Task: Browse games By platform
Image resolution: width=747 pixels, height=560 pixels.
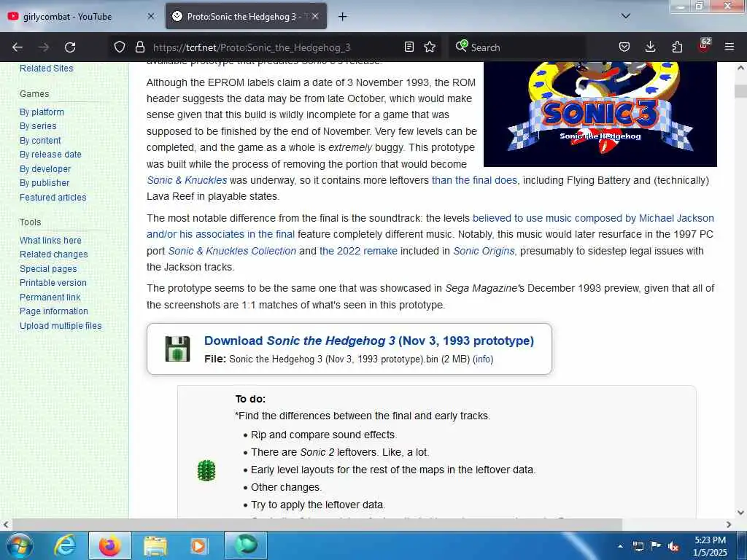Action: tap(42, 112)
